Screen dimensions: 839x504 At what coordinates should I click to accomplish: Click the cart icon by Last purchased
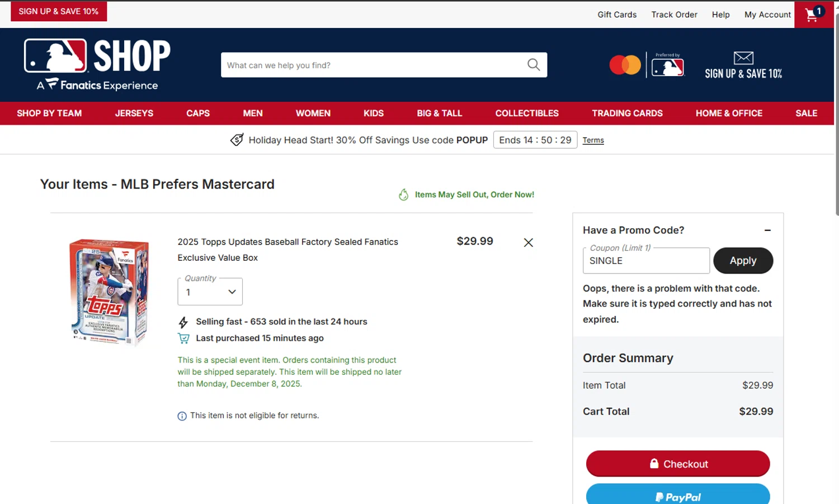click(x=183, y=338)
